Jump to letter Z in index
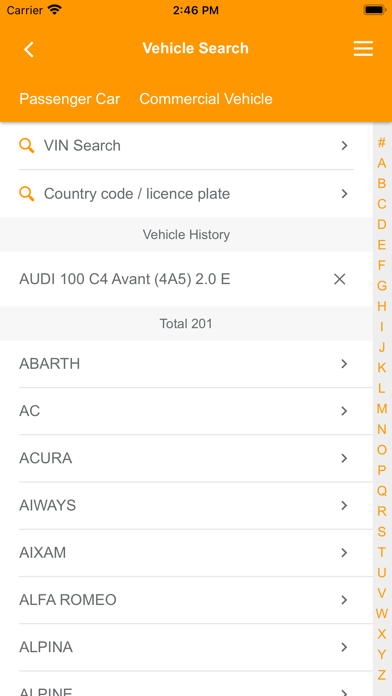 click(x=382, y=675)
